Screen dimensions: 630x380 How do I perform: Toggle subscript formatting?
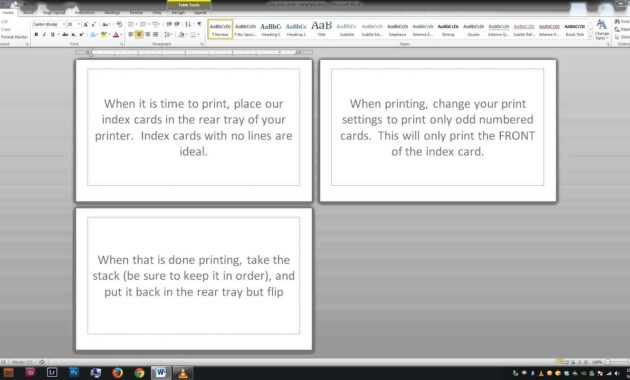point(74,35)
